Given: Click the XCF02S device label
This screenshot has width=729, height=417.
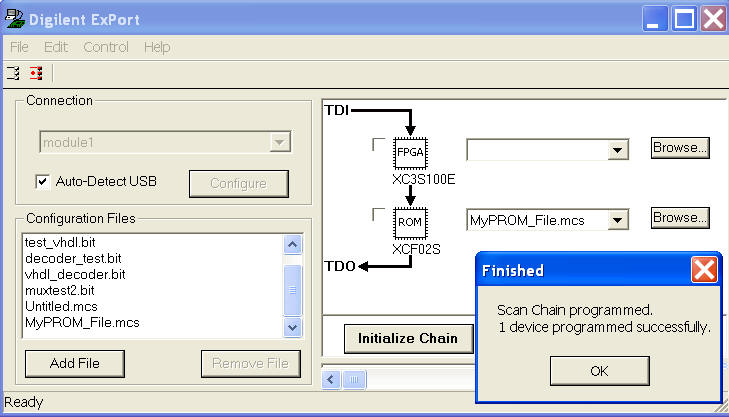Looking at the screenshot, I should (x=416, y=249).
